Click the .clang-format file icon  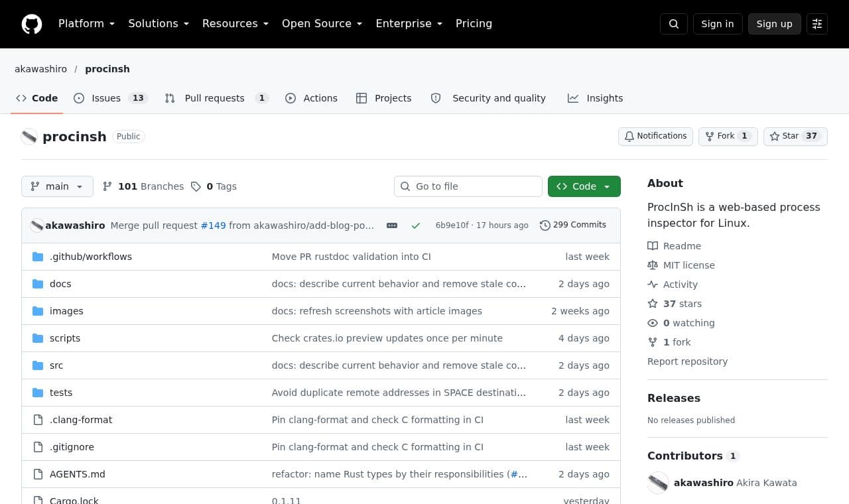[x=38, y=420]
